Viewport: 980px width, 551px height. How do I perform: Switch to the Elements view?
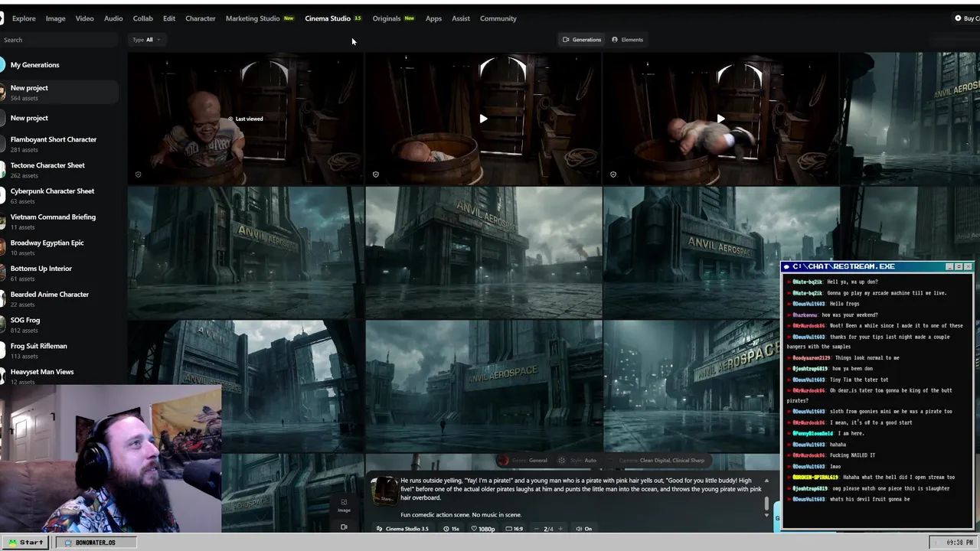pos(627,40)
